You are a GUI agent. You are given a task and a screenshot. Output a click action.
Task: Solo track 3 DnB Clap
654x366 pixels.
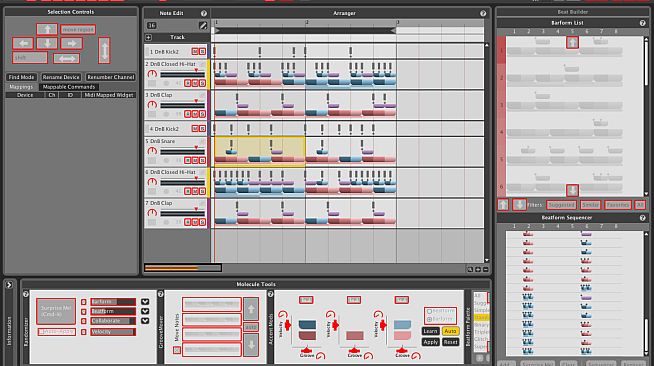click(x=202, y=114)
